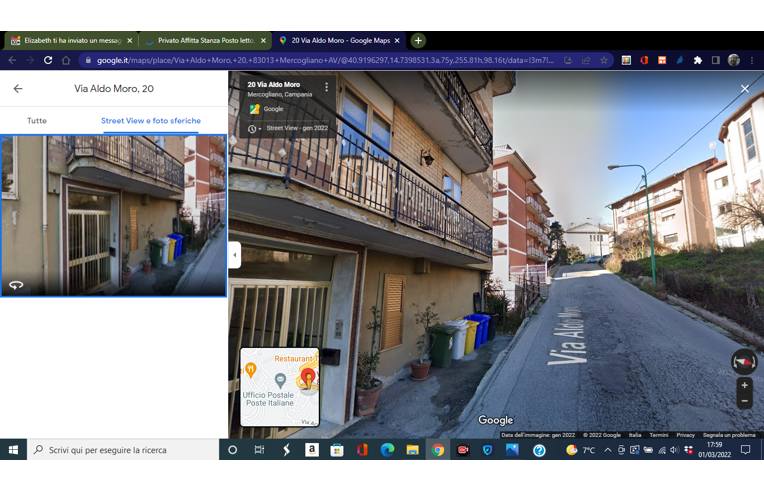Screen dimensions: 764x492
Task: Open the Windows Start menu
Action: 13,450
